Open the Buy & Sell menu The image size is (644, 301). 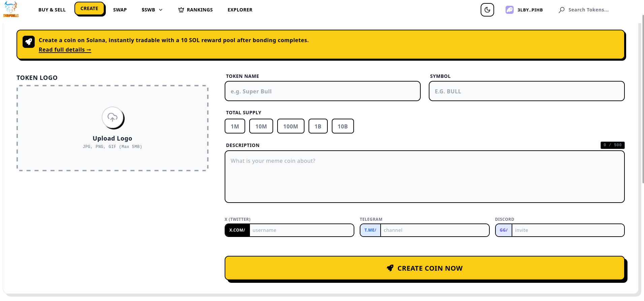(x=52, y=10)
